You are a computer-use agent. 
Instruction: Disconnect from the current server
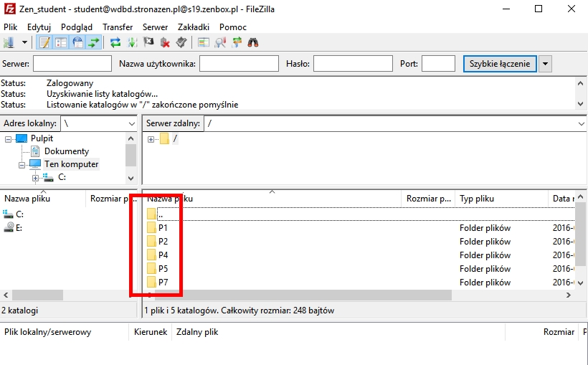[165, 42]
